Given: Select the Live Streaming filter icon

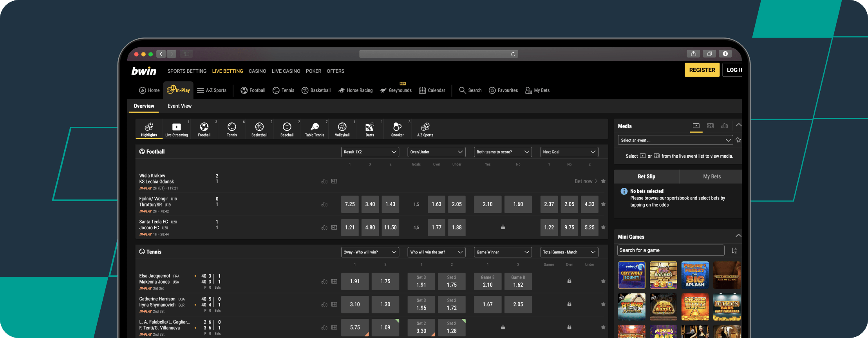Looking at the screenshot, I should [177, 129].
